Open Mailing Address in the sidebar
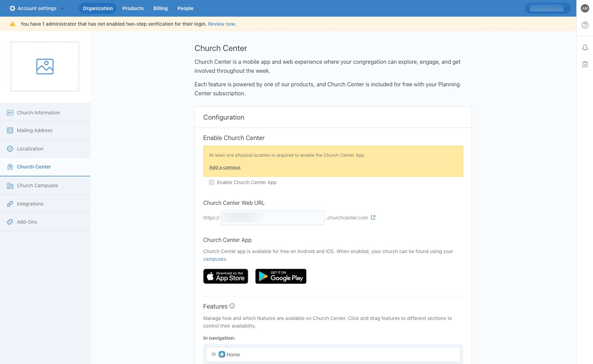This screenshot has width=593, height=364. click(x=45, y=130)
